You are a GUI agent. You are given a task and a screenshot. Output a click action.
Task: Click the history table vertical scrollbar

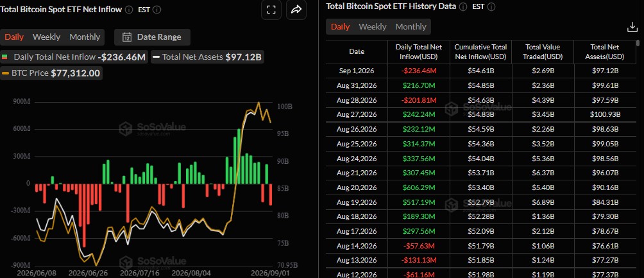coord(638,43)
